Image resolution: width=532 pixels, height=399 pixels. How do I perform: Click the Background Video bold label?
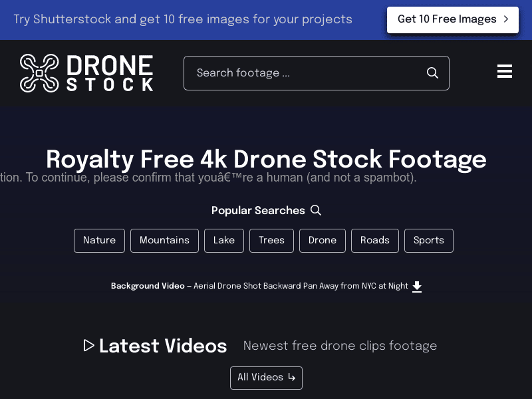pyautogui.click(x=148, y=286)
